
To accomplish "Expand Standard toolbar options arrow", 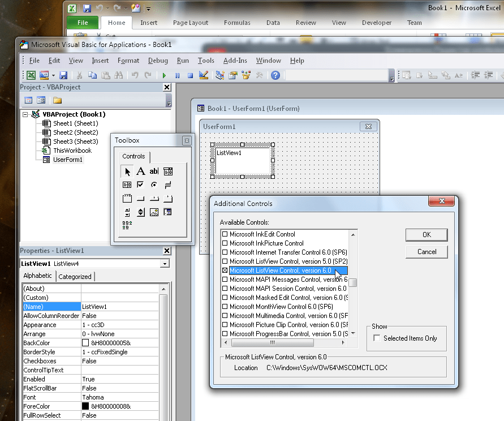I will click(x=391, y=77).
